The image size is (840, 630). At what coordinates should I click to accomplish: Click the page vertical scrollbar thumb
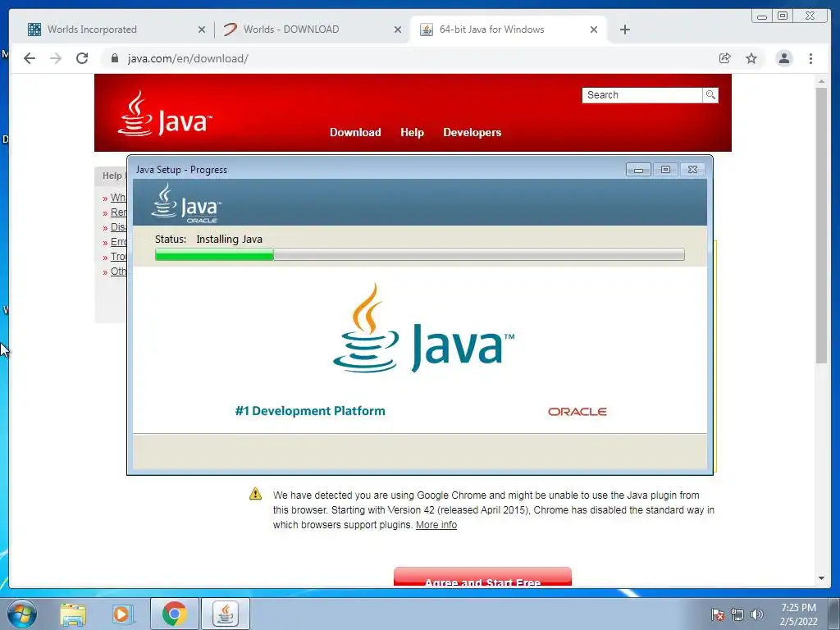(821, 225)
